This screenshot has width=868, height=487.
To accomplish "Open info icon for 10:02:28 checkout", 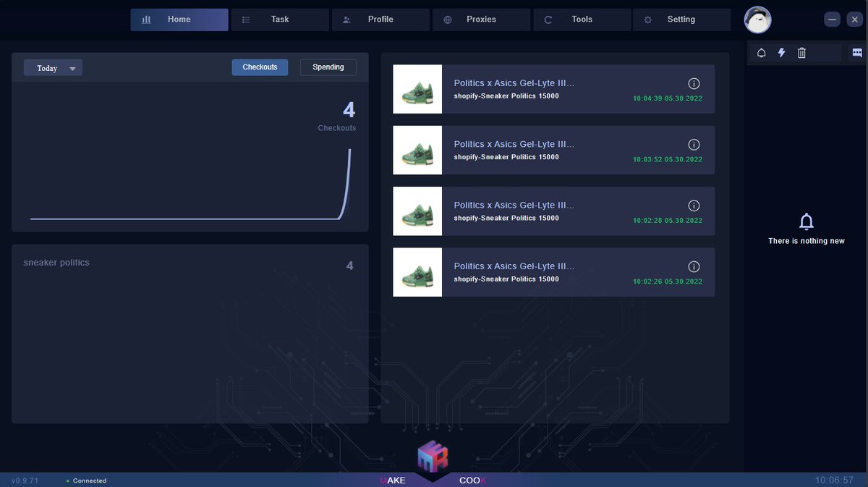I will pyautogui.click(x=694, y=206).
